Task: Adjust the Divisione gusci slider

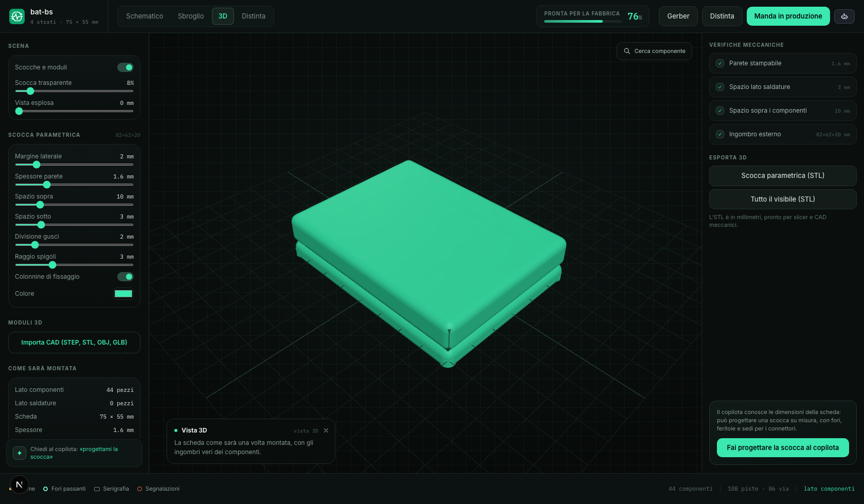Action: pyautogui.click(x=74, y=245)
